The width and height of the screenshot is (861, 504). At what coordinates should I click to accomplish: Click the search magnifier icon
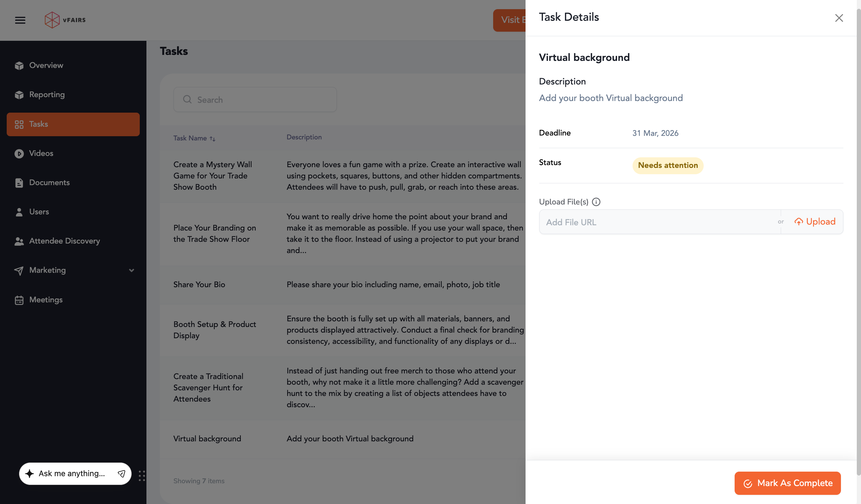coord(187,100)
